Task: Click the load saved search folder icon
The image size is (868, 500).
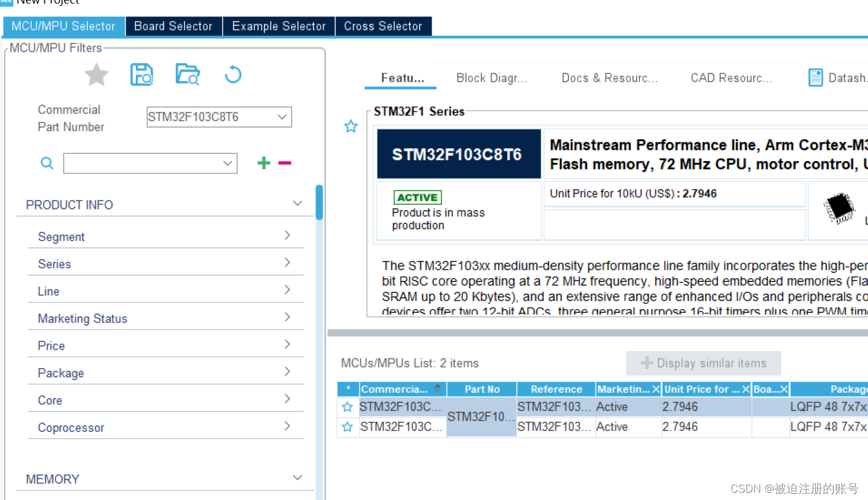Action: click(x=188, y=74)
